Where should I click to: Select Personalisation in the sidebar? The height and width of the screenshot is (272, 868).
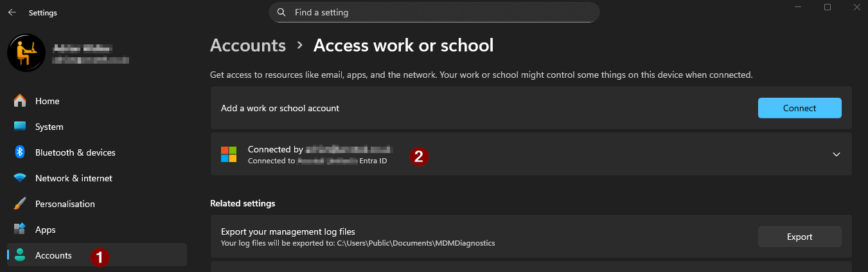pos(65,204)
